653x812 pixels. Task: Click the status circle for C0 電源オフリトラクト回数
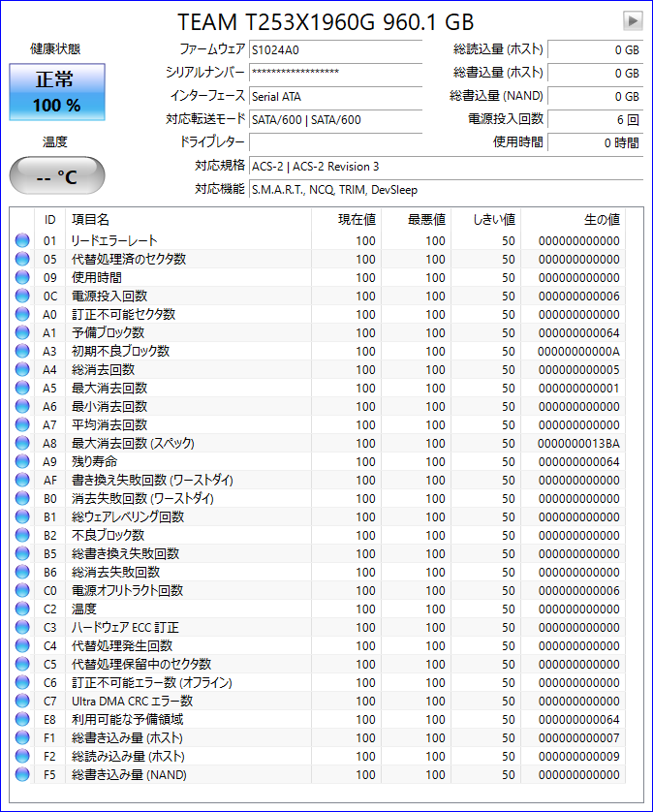(x=22, y=590)
